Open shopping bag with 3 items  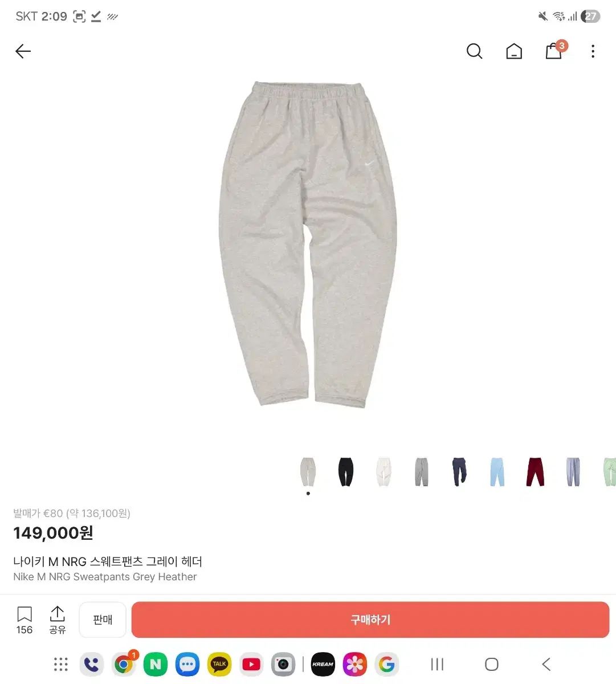click(x=555, y=50)
